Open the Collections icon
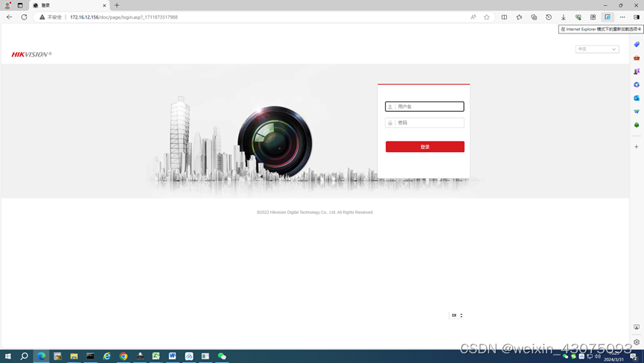This screenshot has width=644, height=363. tap(534, 17)
